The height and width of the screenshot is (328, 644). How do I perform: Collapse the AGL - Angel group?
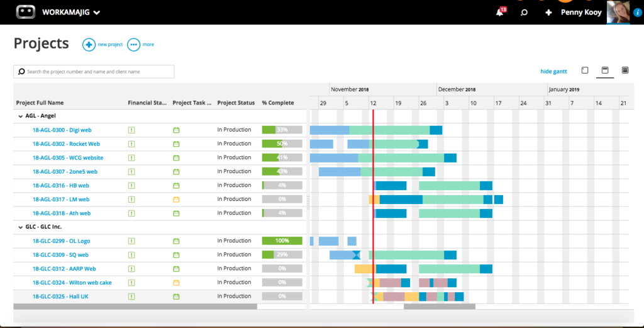click(21, 116)
